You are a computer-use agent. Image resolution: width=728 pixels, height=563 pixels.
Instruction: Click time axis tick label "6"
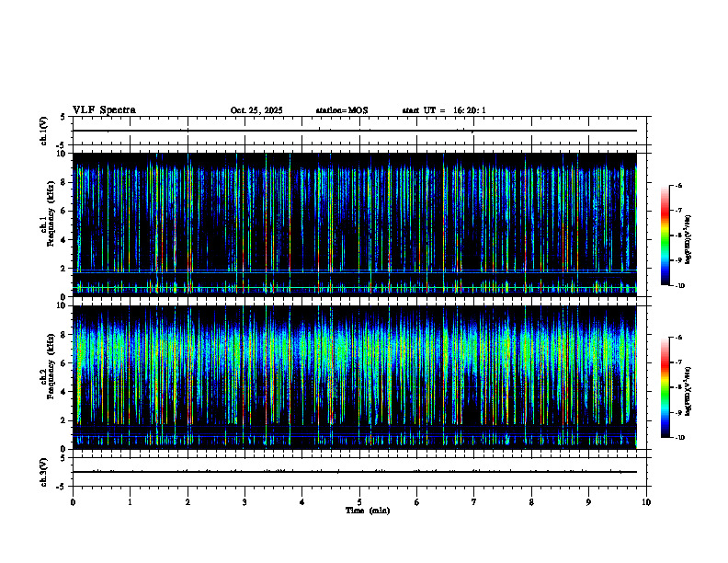417,502
